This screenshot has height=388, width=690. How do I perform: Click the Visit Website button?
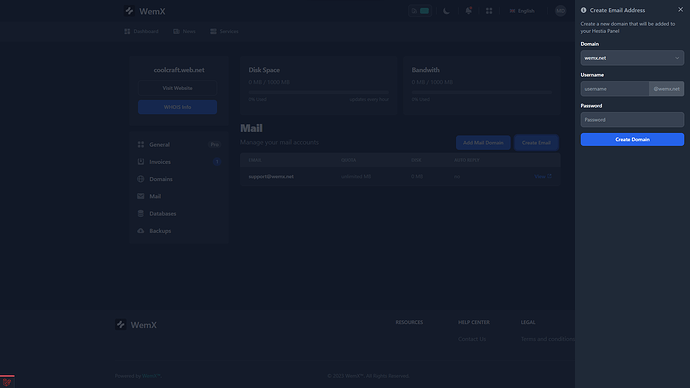pyautogui.click(x=177, y=88)
